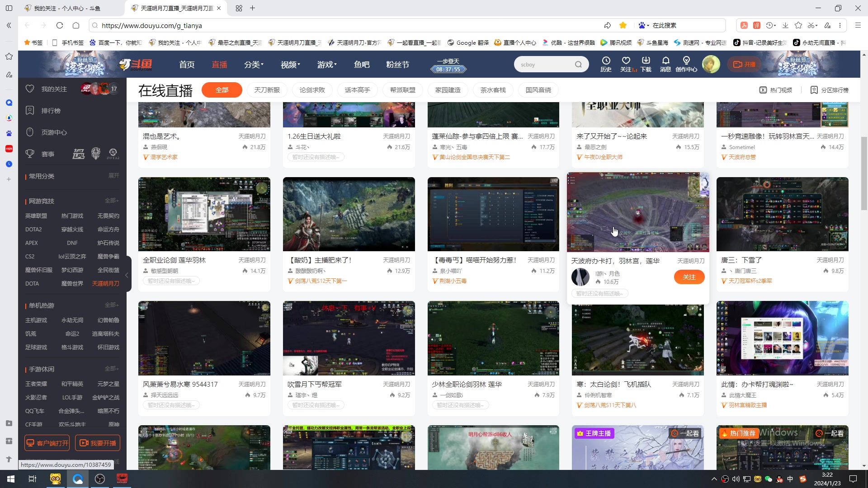
Task: Open Task View on the taskbar
Action: pos(33,479)
